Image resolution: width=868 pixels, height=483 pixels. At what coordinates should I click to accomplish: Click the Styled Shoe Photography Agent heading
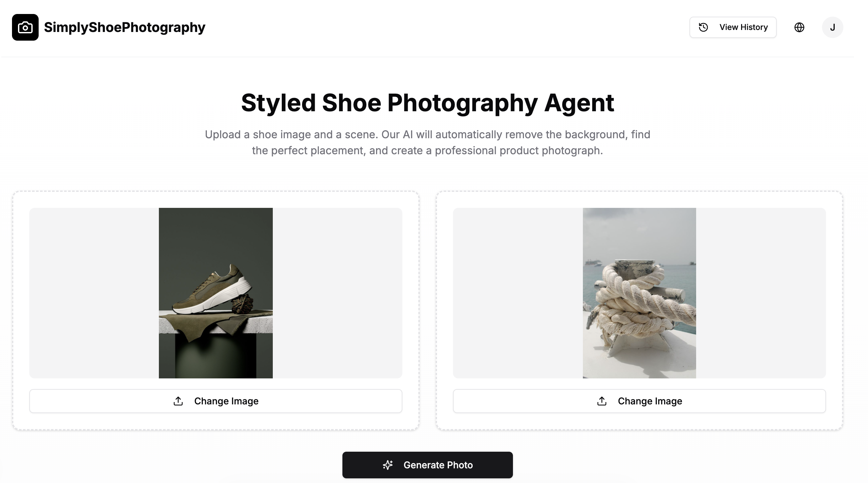coord(427,103)
